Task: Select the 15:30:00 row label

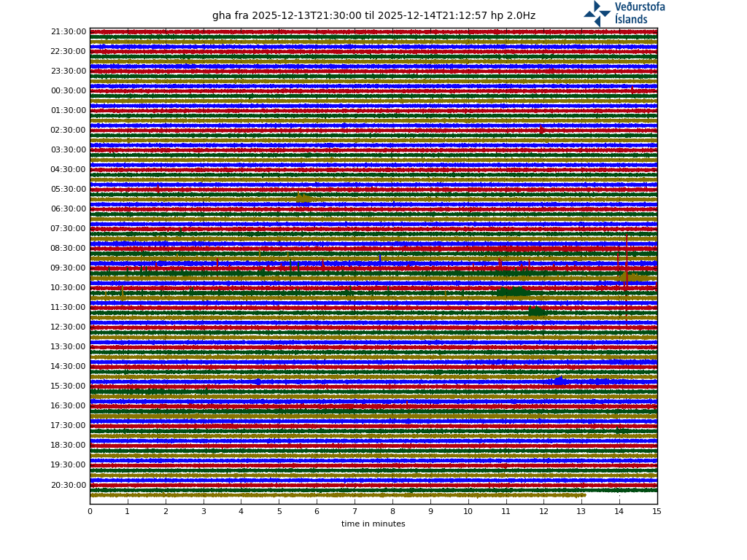Action: (69, 386)
